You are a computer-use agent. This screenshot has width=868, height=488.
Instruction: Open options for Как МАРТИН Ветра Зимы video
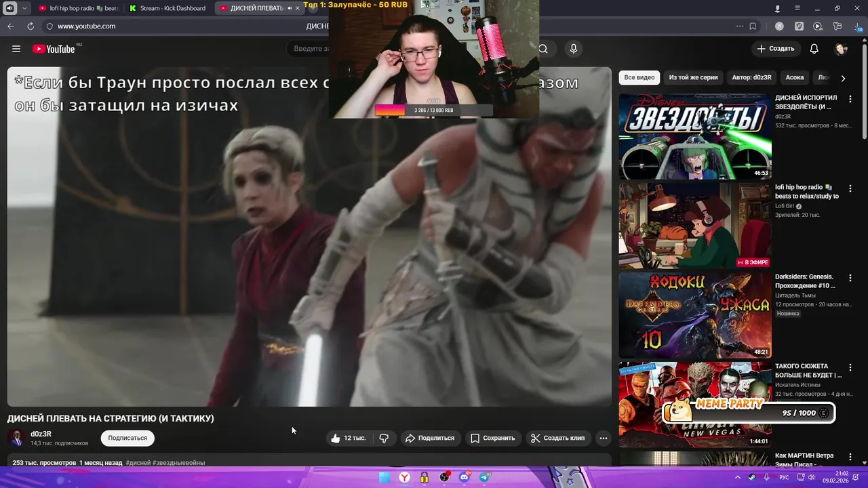click(x=850, y=457)
